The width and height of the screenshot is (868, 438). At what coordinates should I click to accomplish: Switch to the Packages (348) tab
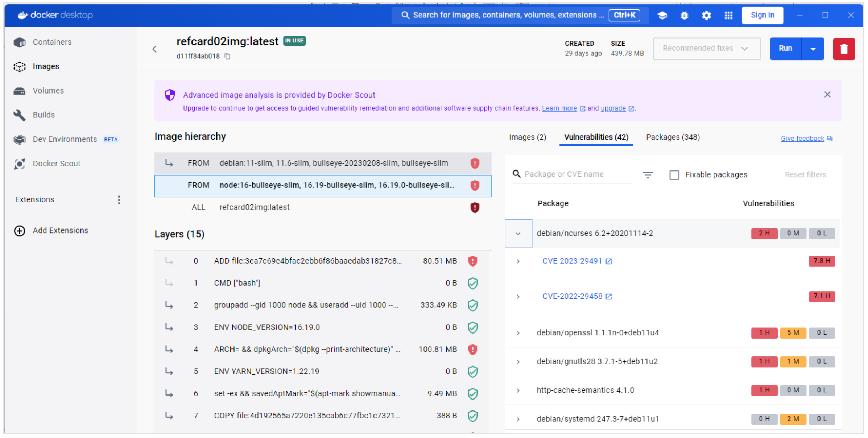point(673,137)
